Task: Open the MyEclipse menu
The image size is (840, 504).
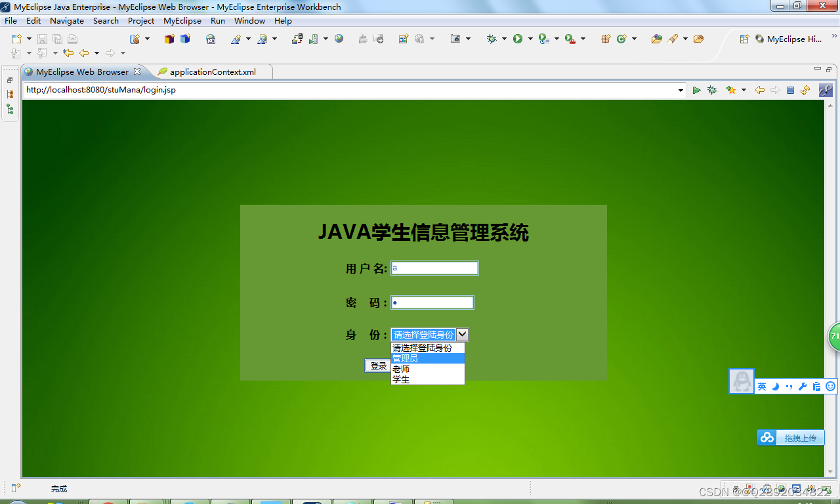Action: click(x=182, y=21)
